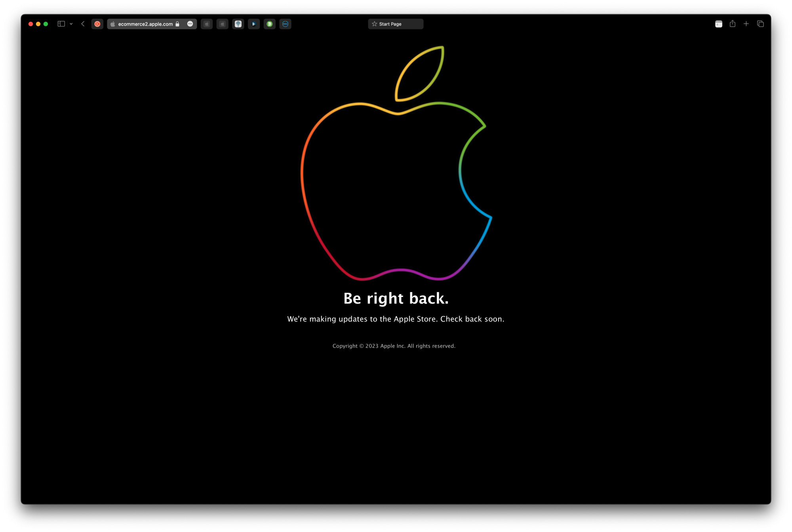Expand the tab group dropdown chevron

click(x=71, y=24)
